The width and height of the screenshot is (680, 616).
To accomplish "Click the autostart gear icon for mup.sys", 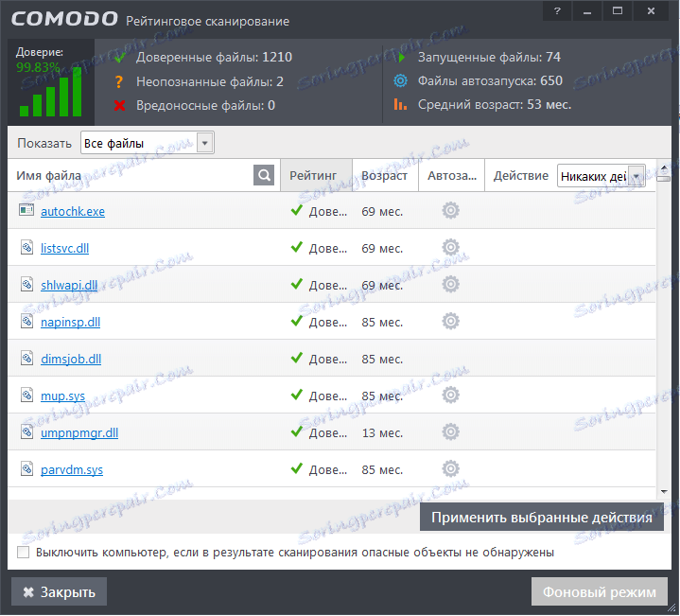I will tap(450, 395).
